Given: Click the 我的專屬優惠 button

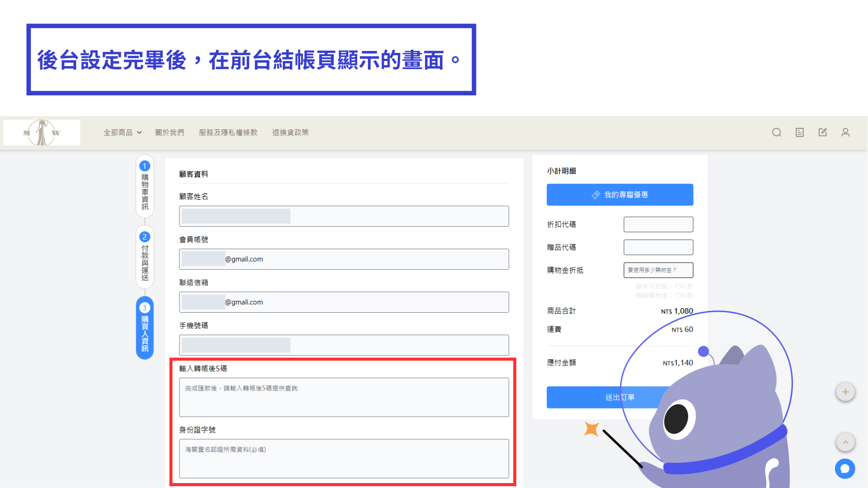Looking at the screenshot, I should (620, 195).
